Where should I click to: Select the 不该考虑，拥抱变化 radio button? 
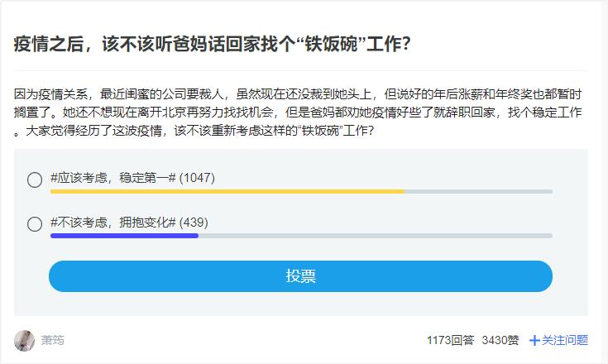click(x=35, y=224)
